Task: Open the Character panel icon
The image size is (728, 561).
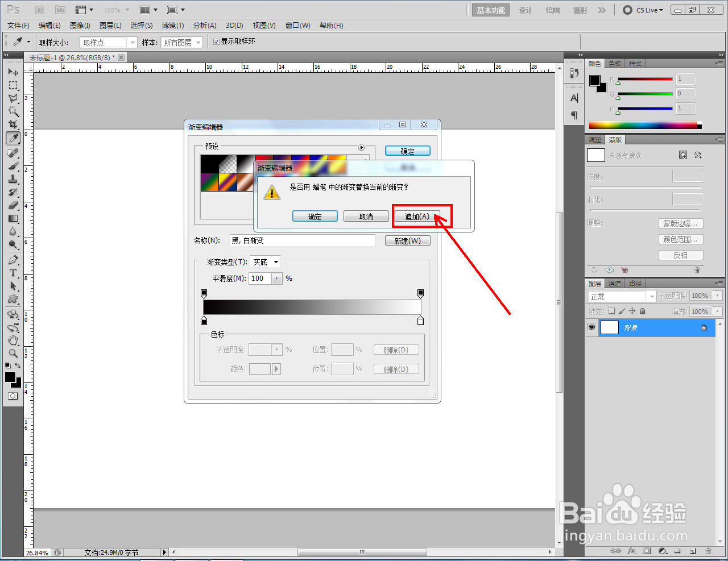Action: click(574, 98)
